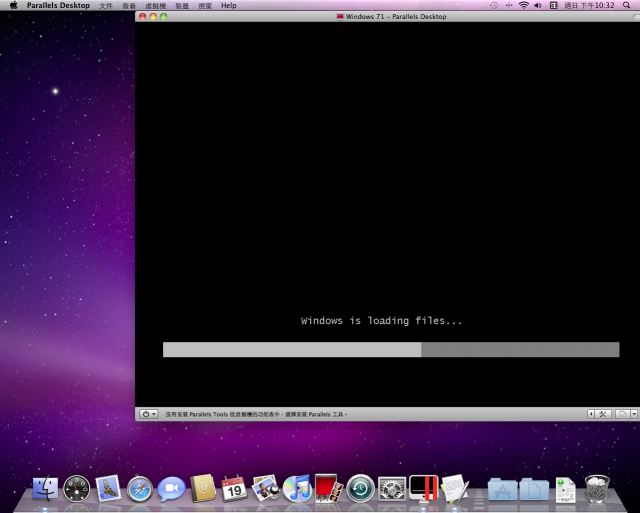Open iCal calendar in the Dock

(x=234, y=488)
